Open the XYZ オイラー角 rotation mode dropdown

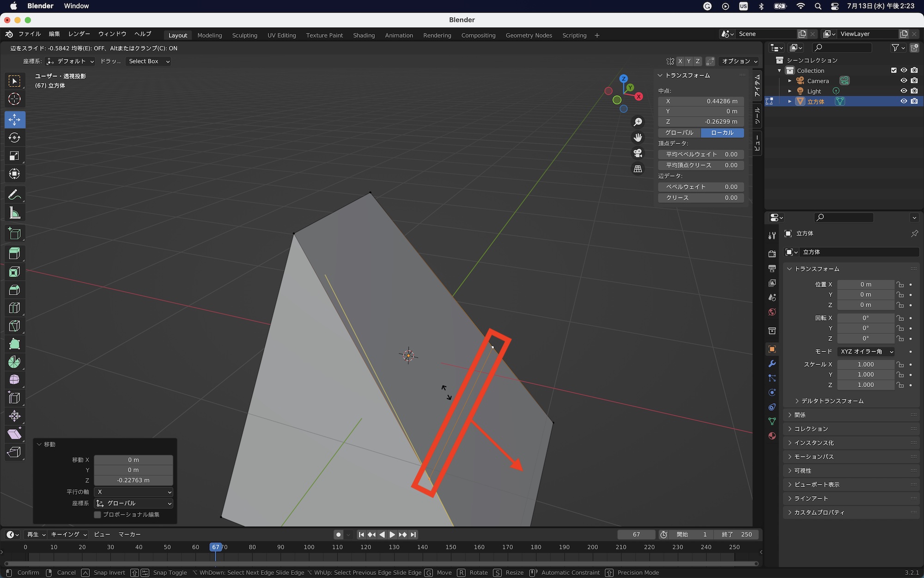pyautogui.click(x=866, y=351)
